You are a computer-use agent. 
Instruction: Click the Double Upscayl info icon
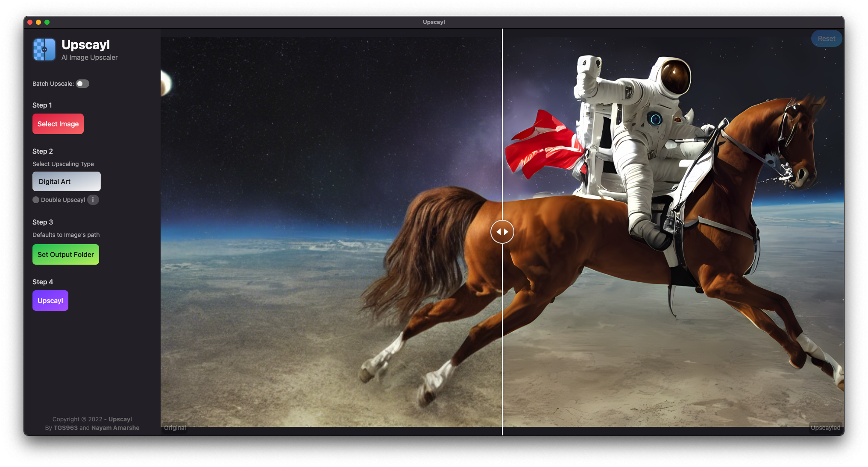[93, 200]
